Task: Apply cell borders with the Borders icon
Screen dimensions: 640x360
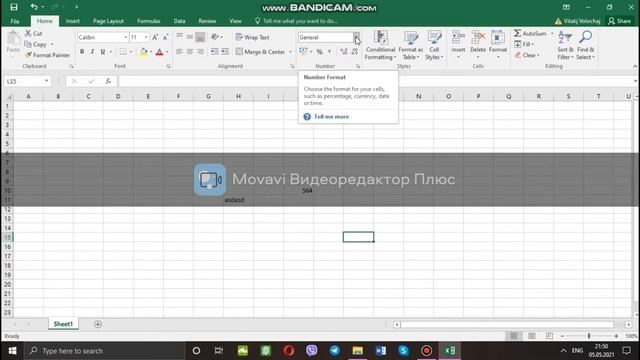Action: [123, 52]
